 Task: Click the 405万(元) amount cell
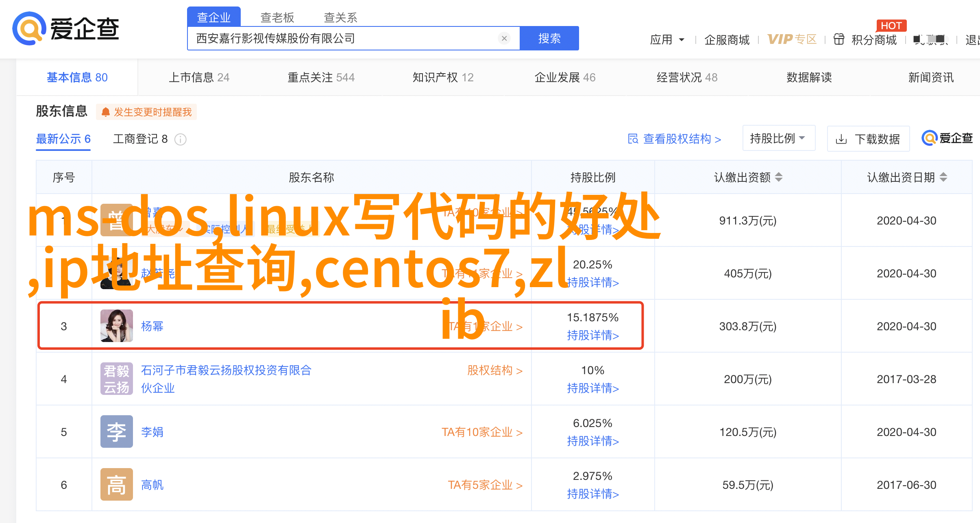coord(748,273)
